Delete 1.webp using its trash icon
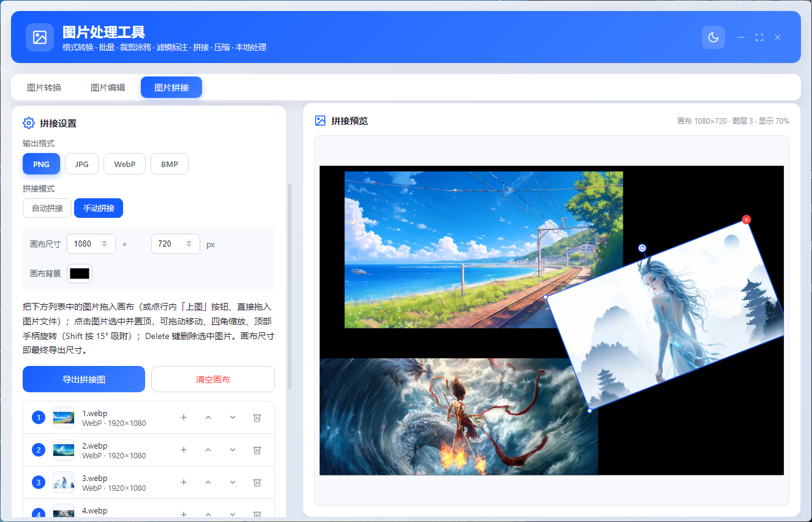The width and height of the screenshot is (812, 522). [257, 417]
